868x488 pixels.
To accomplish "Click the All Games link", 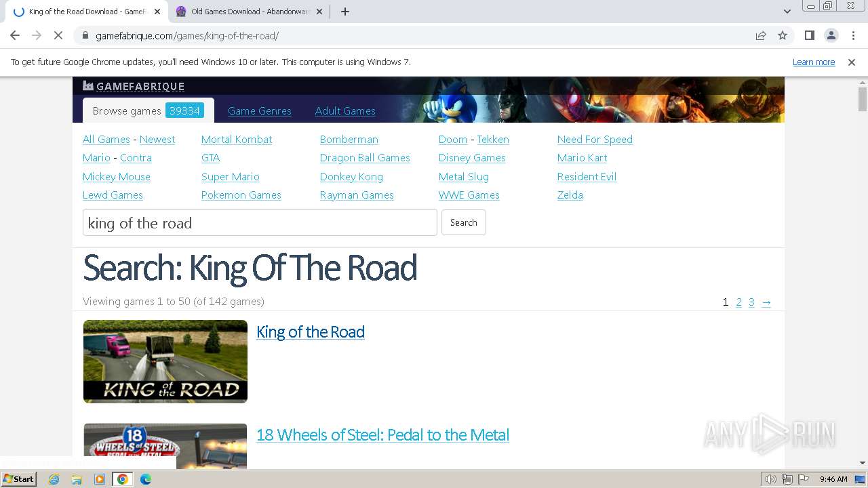I will (106, 139).
